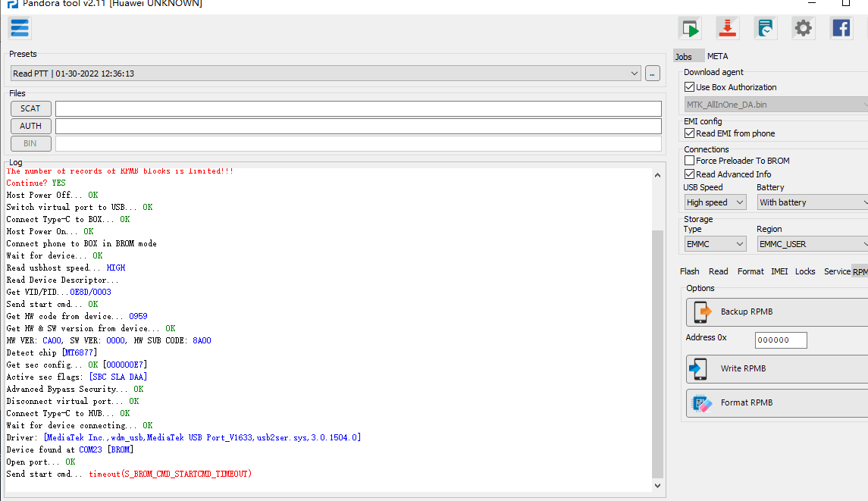The height and width of the screenshot is (501, 868).
Task: Open the hamburger menu icon
Action: click(x=20, y=28)
